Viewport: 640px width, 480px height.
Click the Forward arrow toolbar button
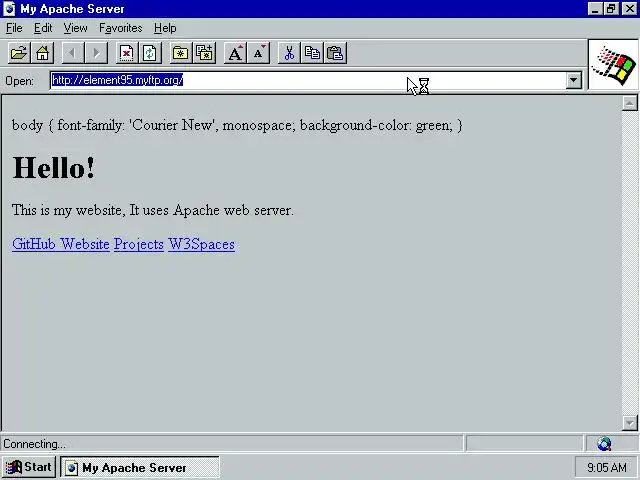[x=96, y=53]
